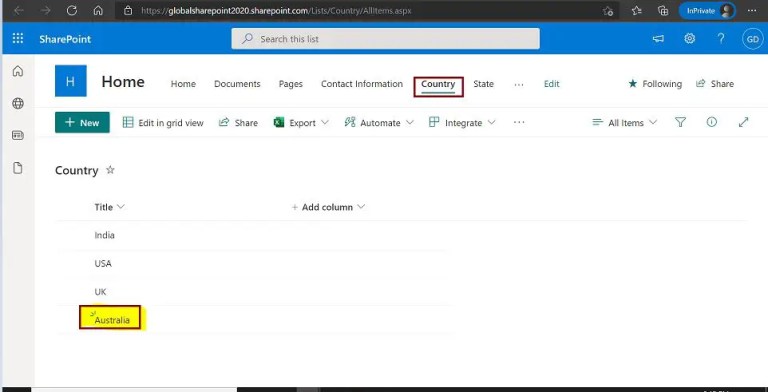The width and height of the screenshot is (768, 392).
Task: Click the left rail Home icon
Action: tap(18, 72)
